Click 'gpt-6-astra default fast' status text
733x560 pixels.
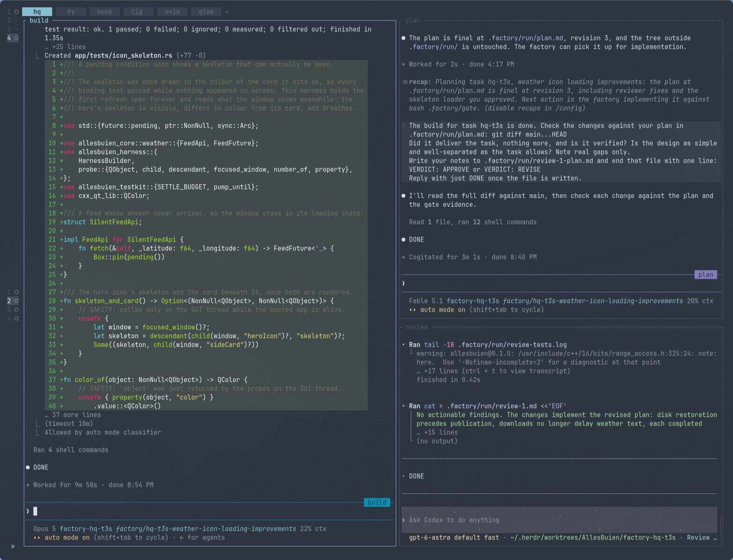point(454,537)
